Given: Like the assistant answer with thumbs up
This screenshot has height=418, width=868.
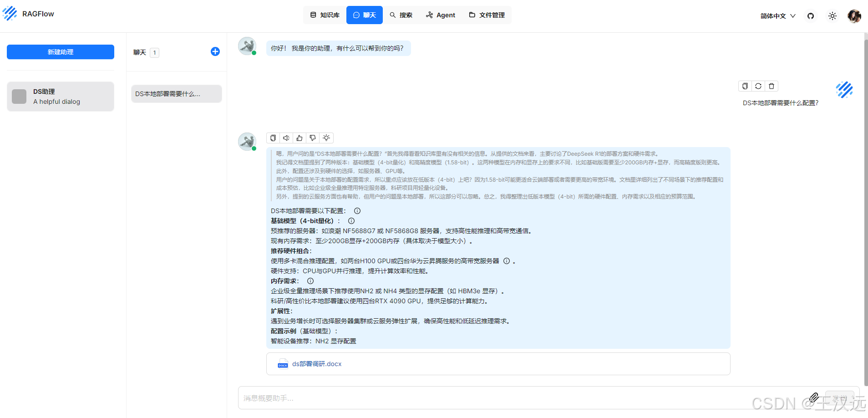Looking at the screenshot, I should pyautogui.click(x=299, y=138).
